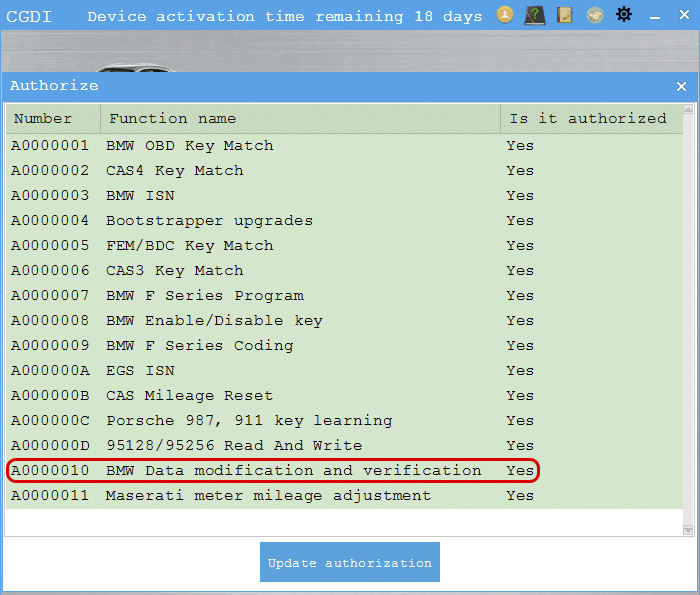This screenshot has height=595, width=700.
Task: Select the CAS Mileage Reset function
Action: pyautogui.click(x=189, y=396)
